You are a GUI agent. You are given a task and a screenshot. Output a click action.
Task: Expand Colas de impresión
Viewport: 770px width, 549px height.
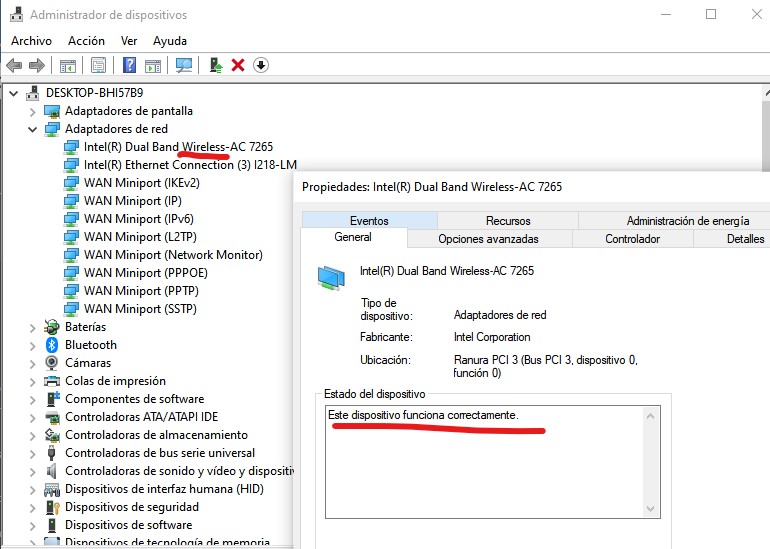point(32,382)
